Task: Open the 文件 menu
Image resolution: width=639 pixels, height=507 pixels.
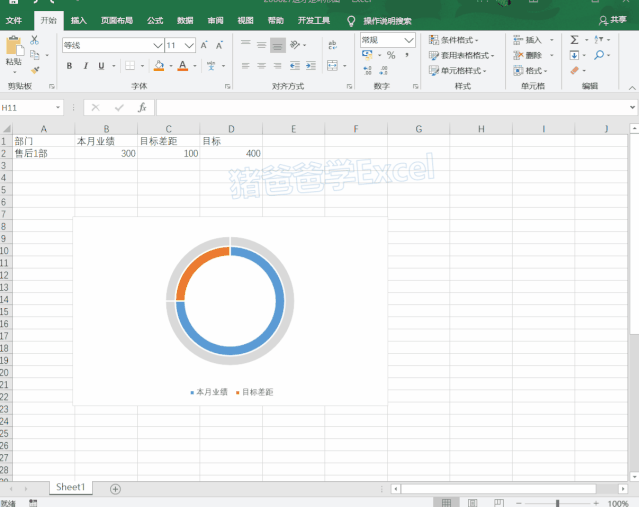Action: click(x=13, y=20)
